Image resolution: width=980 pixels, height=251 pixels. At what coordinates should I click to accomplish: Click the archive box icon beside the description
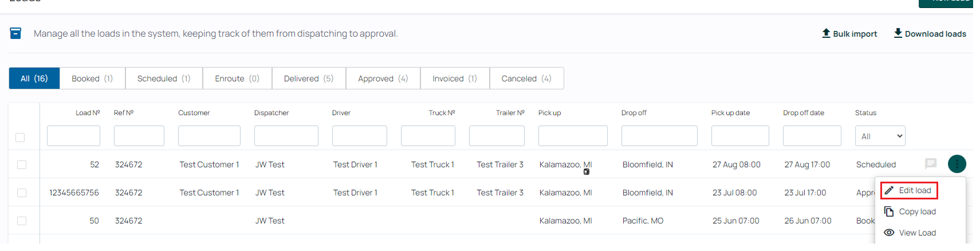pyautogui.click(x=15, y=33)
